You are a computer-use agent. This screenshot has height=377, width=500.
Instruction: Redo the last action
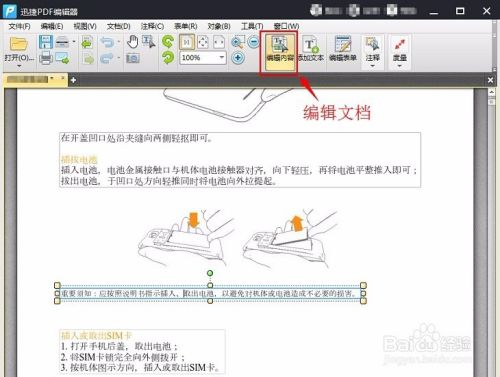point(107,58)
